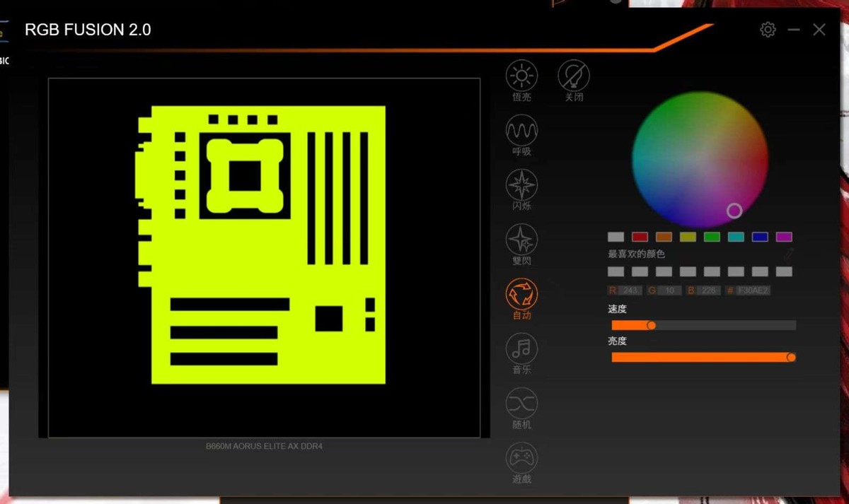The width and height of the screenshot is (849, 504).
Task: Choose the green preset color swatch
Action: pos(712,237)
